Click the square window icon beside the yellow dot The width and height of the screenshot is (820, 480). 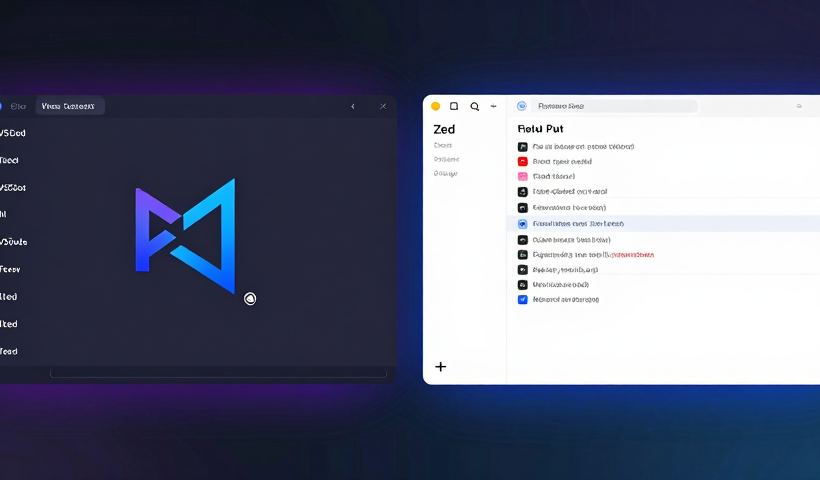tap(454, 106)
